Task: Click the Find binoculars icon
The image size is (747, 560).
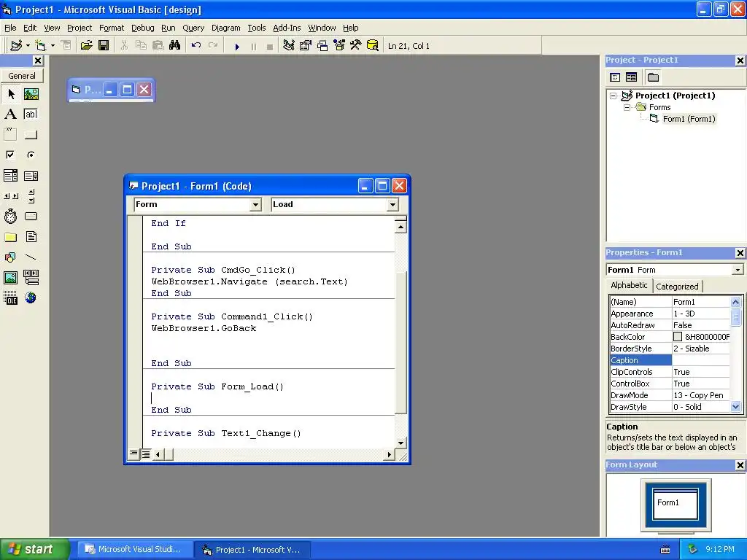Action: click(x=175, y=46)
